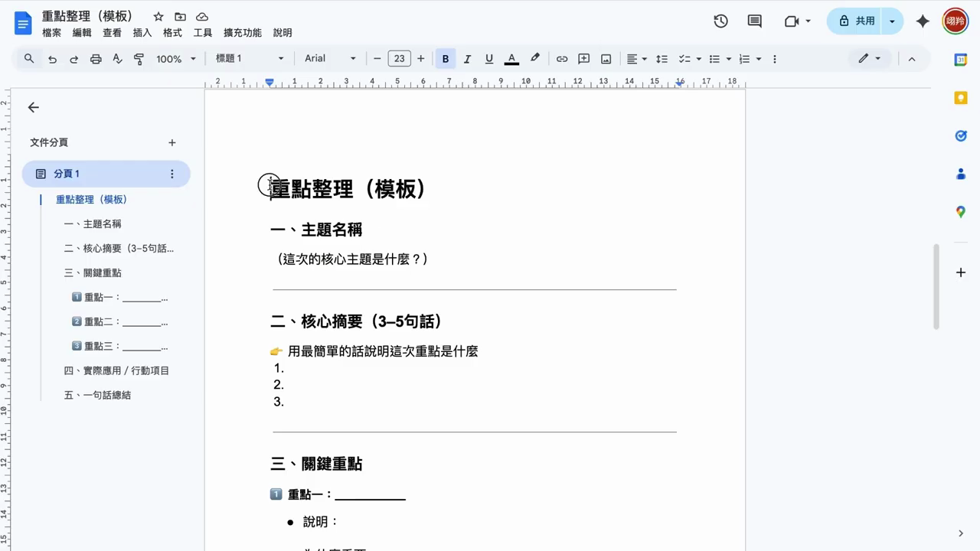Close the document tabs sidebar arrow

[x=33, y=108]
